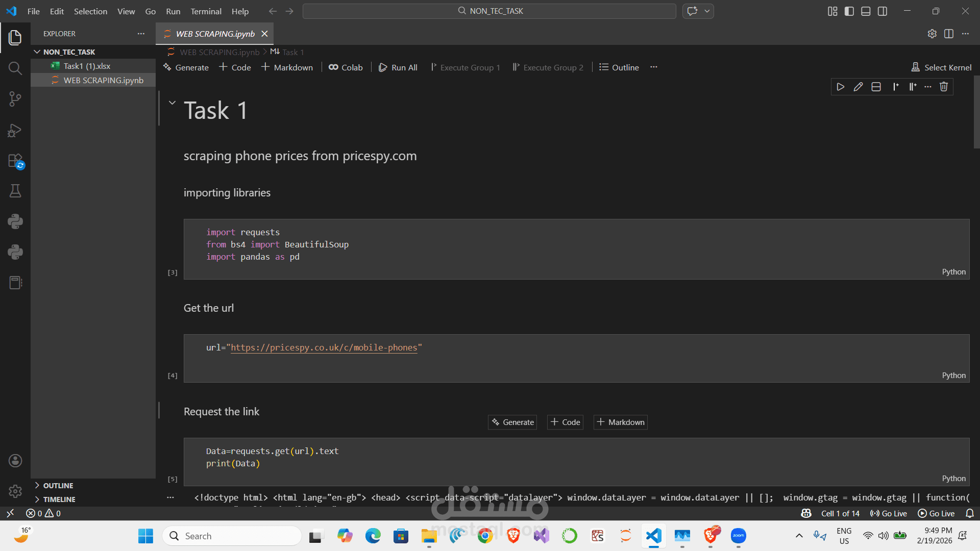Open the Testing flask view
Image resolution: width=980 pixels, height=551 pixels.
[x=15, y=191]
